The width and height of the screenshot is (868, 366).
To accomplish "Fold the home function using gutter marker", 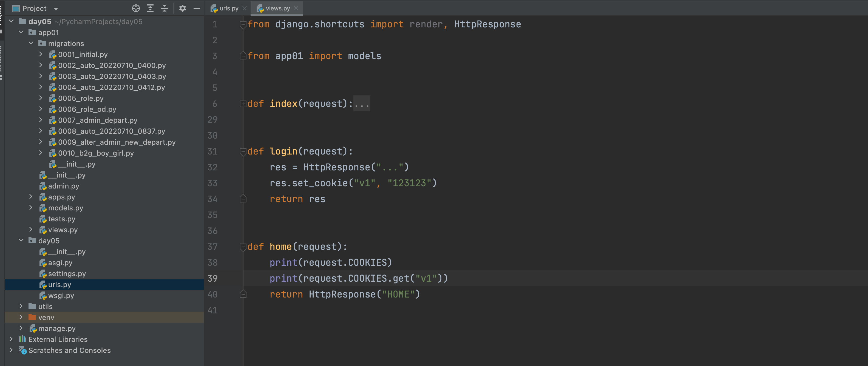I will coord(243,247).
